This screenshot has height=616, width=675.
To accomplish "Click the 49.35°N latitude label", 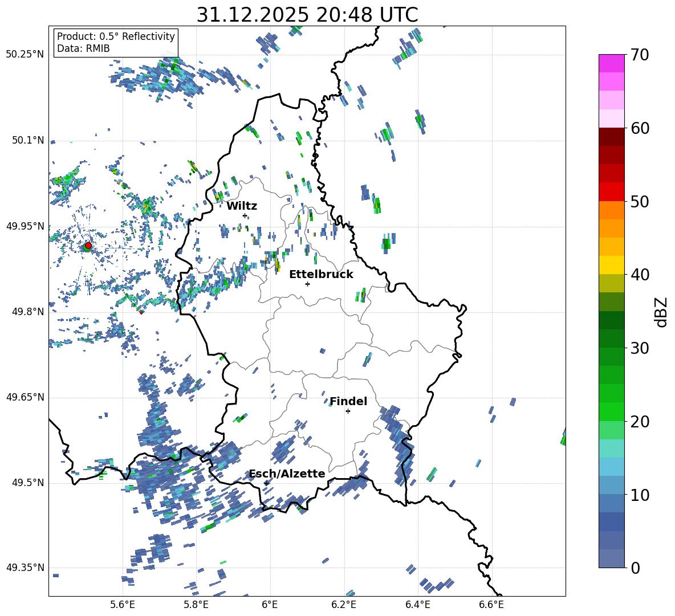I will (25, 568).
